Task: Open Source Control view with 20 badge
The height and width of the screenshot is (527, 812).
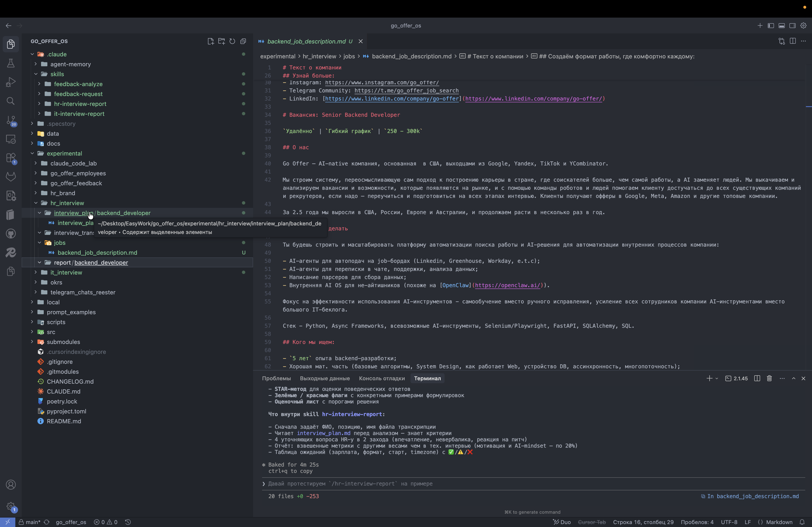Action: (x=11, y=120)
